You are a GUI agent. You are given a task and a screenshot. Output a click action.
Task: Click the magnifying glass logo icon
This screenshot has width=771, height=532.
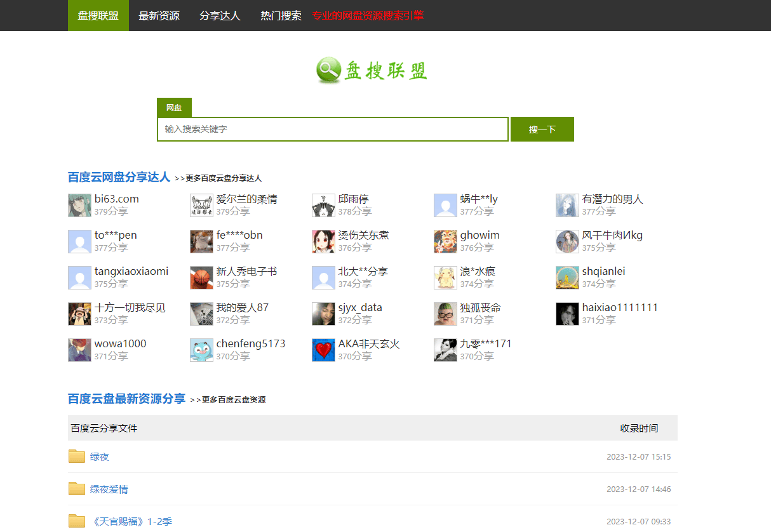click(x=328, y=70)
